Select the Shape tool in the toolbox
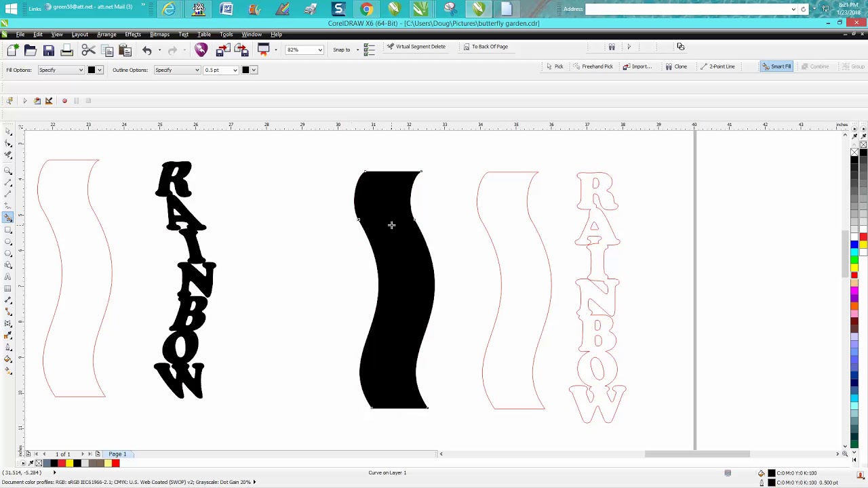868x488 pixels. [x=8, y=143]
